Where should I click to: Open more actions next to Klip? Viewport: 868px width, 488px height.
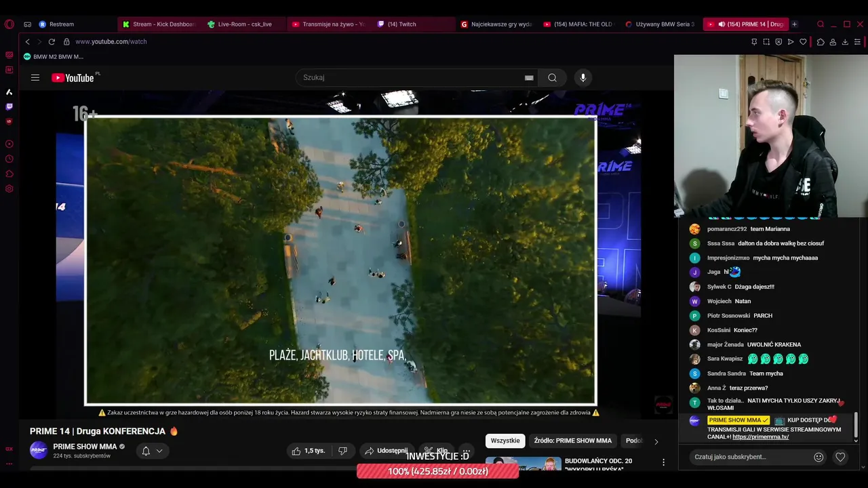coord(466,451)
